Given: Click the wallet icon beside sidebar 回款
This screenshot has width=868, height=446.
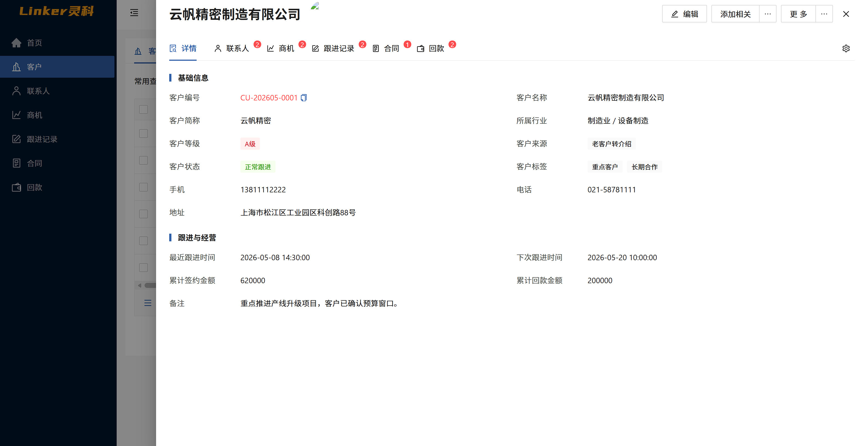Looking at the screenshot, I should point(16,187).
